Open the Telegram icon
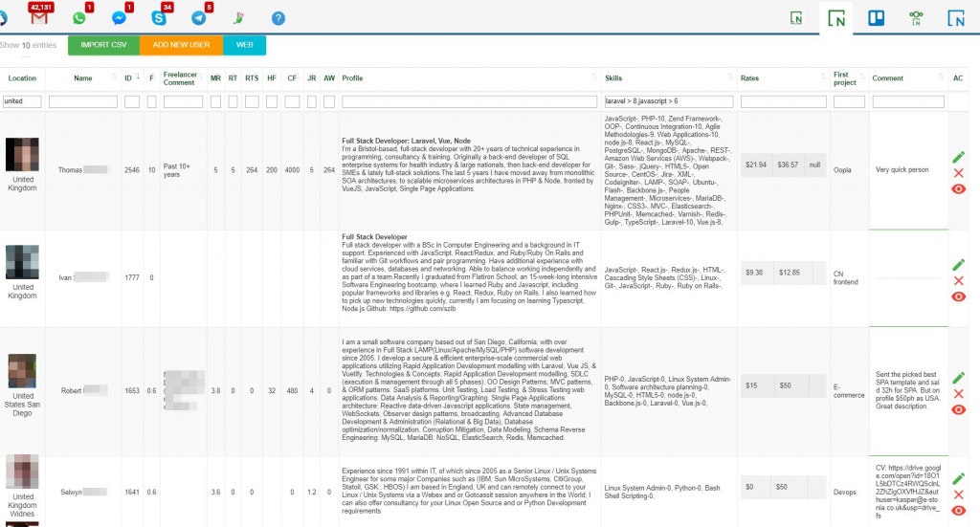 coord(199,17)
